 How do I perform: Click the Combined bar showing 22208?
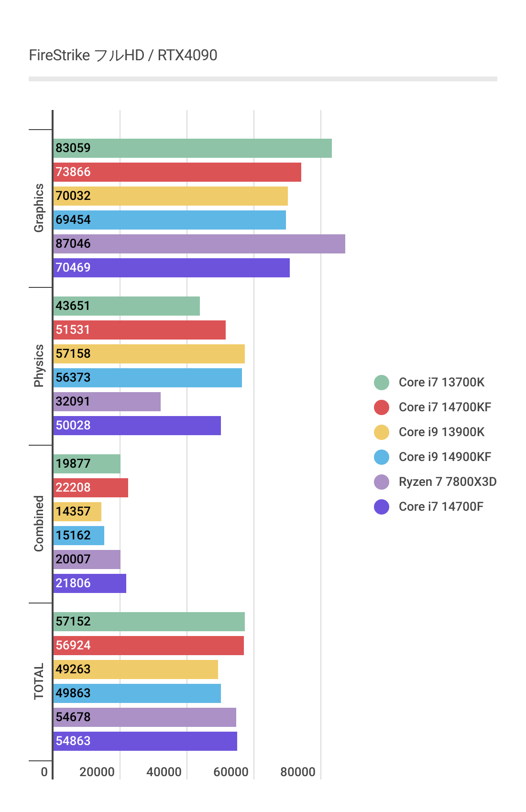point(90,488)
